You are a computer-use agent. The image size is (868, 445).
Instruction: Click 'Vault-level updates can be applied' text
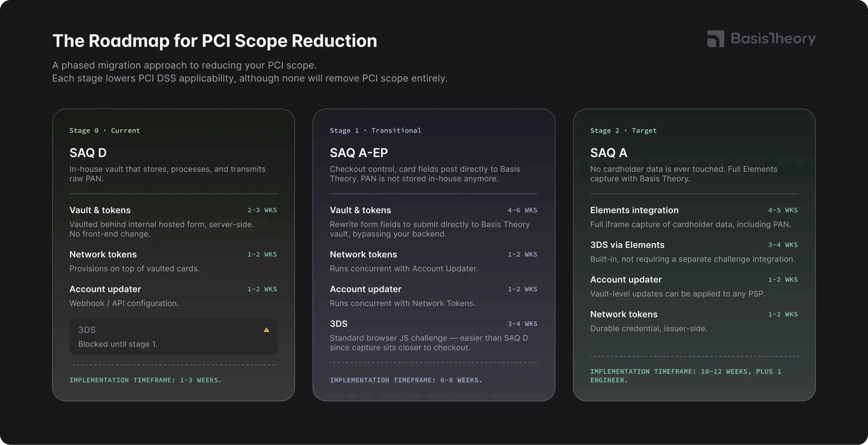(x=678, y=294)
